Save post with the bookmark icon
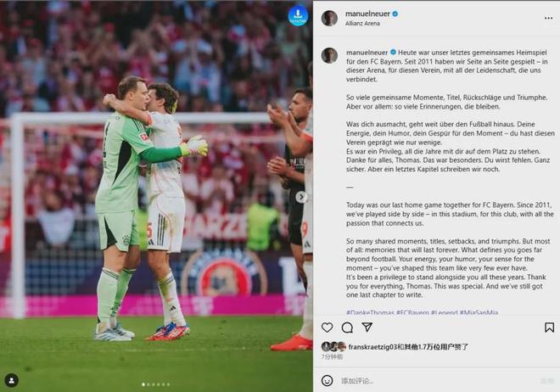This screenshot has height=392, width=560. click(x=549, y=328)
